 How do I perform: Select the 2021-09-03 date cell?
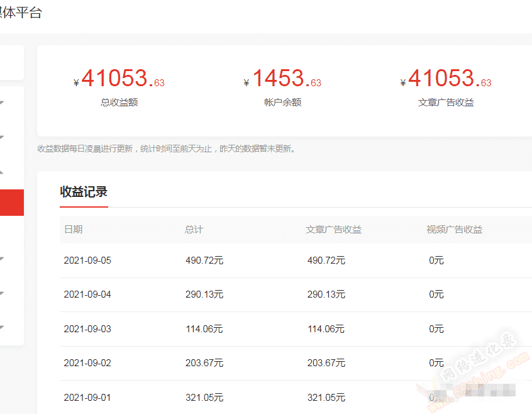(x=87, y=329)
